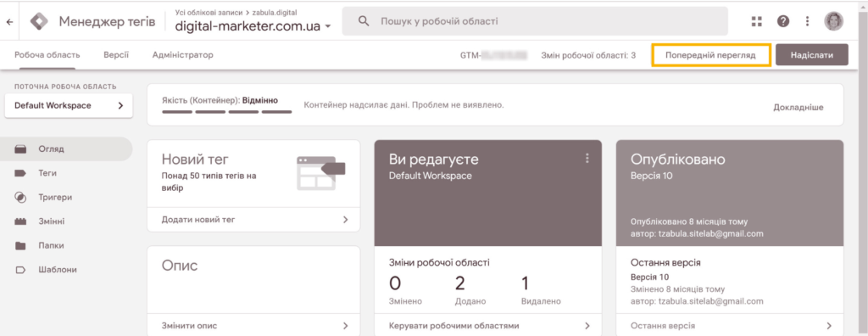The height and width of the screenshot is (336, 868).
Task: Click the search field Пошук у робочій області
Action: pyautogui.click(x=535, y=21)
